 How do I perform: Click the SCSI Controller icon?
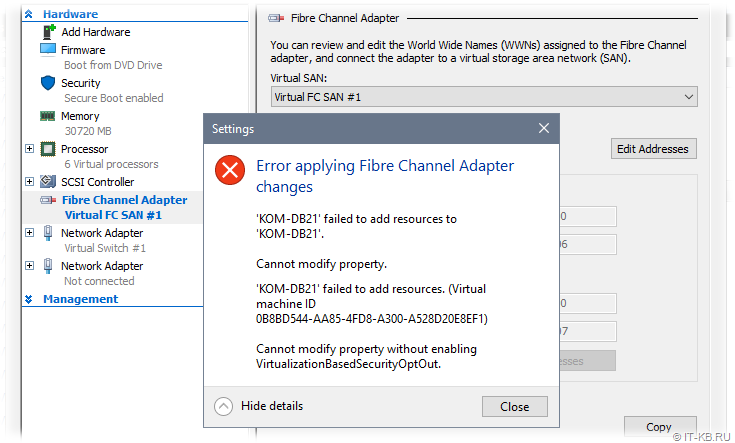[x=48, y=181]
